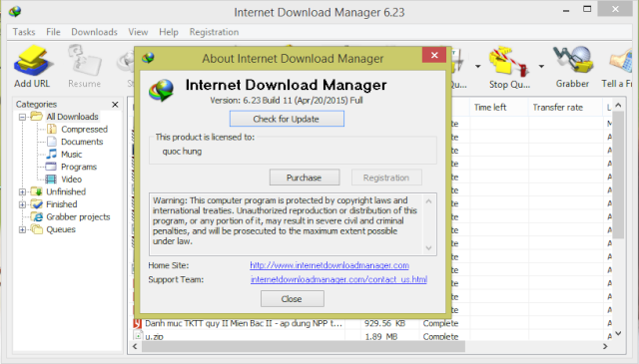Click the Time left column header
The width and height of the screenshot is (639, 364).
(499, 108)
